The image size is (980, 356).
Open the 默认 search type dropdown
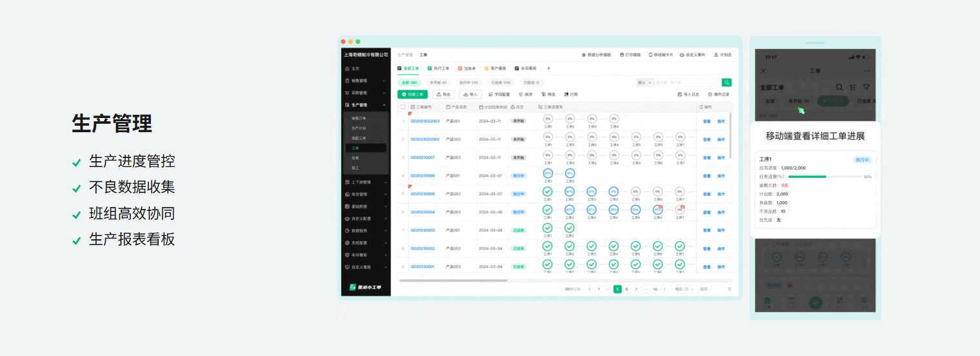(x=645, y=83)
